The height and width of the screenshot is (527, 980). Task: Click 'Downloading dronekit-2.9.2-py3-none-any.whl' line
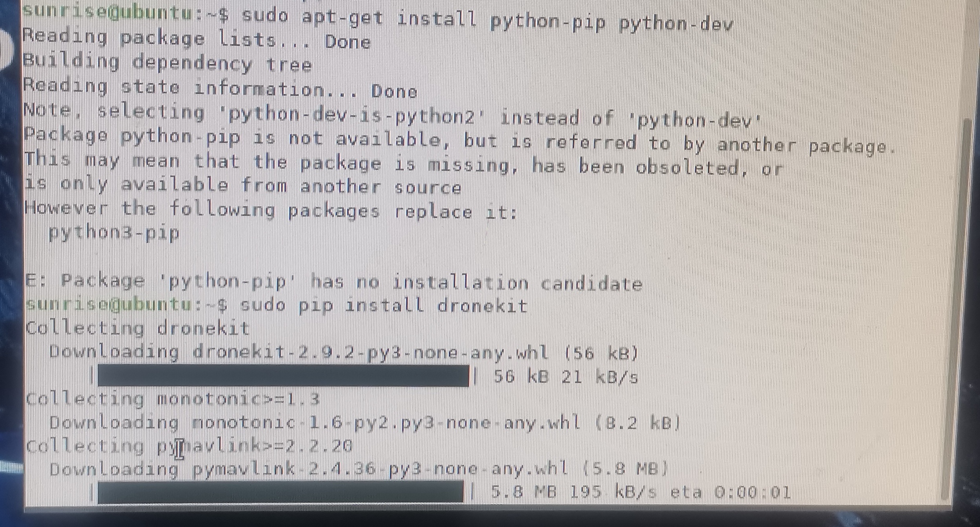pyautogui.click(x=344, y=353)
